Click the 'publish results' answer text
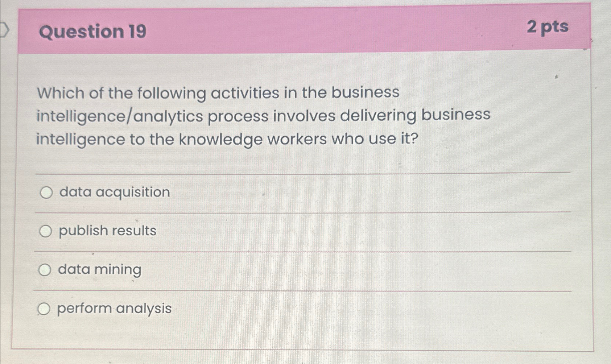 point(107,231)
